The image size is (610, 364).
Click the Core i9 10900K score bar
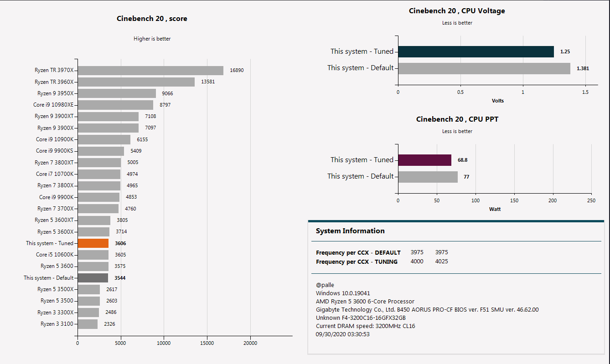(x=104, y=139)
